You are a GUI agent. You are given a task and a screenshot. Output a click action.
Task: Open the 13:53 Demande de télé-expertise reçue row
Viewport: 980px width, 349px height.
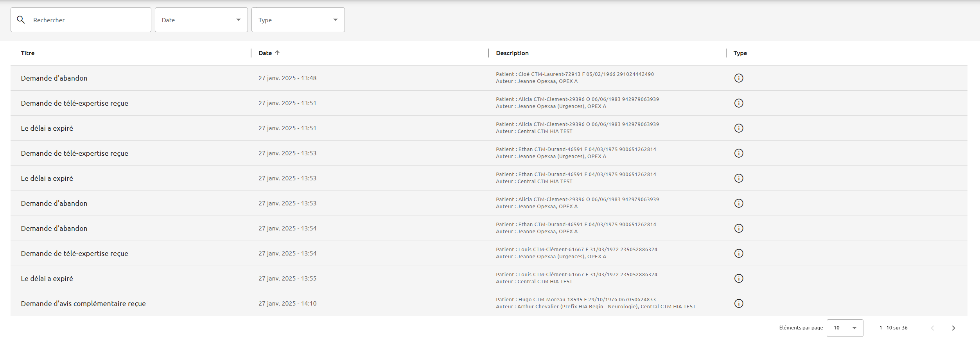pyautogui.click(x=489, y=153)
